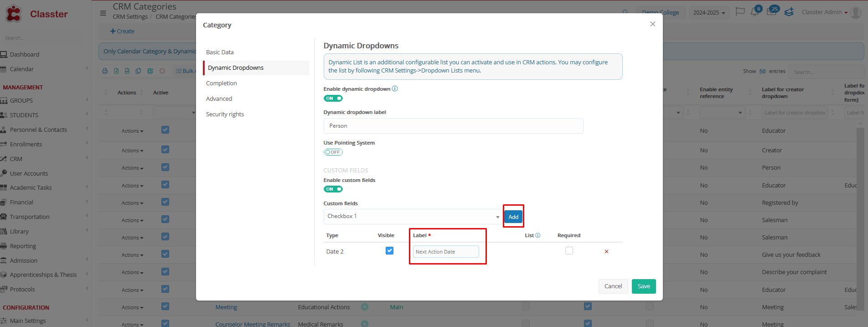
Task: Click the info icon next to List column
Action: tap(537, 235)
